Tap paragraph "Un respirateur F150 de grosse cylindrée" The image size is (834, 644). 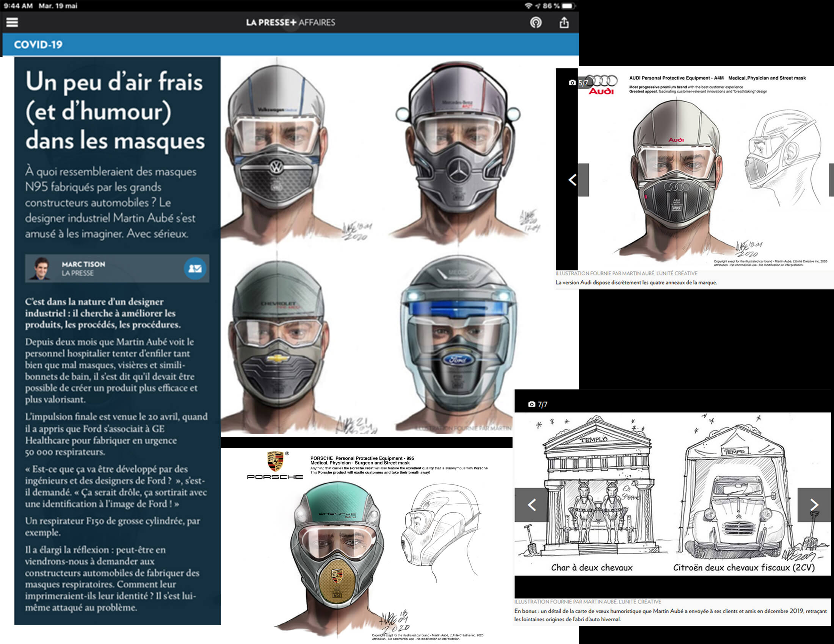click(113, 527)
